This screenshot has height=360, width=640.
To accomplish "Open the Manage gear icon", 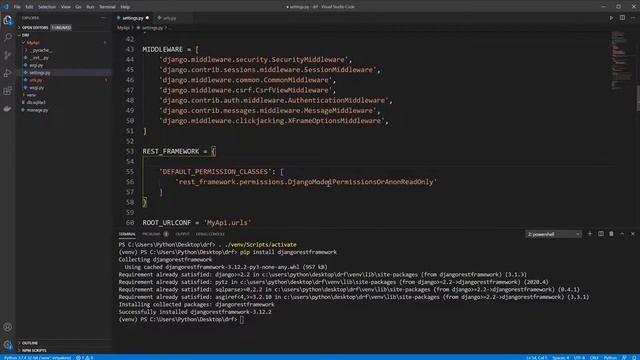I will pos(7,345).
